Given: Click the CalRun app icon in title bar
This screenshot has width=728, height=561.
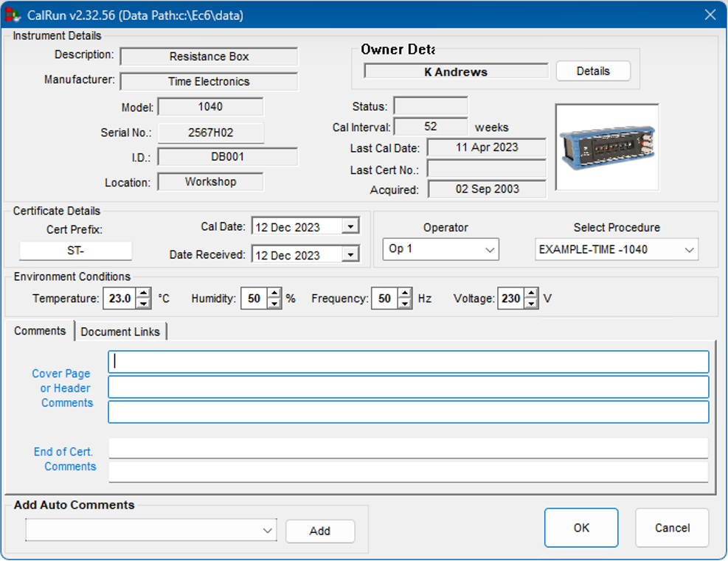Looking at the screenshot, I should pyautogui.click(x=13, y=15).
